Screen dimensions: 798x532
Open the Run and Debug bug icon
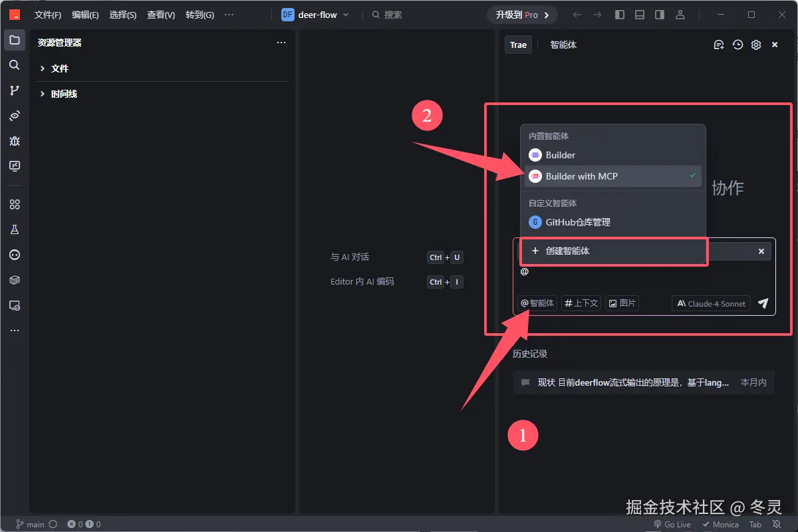15,141
